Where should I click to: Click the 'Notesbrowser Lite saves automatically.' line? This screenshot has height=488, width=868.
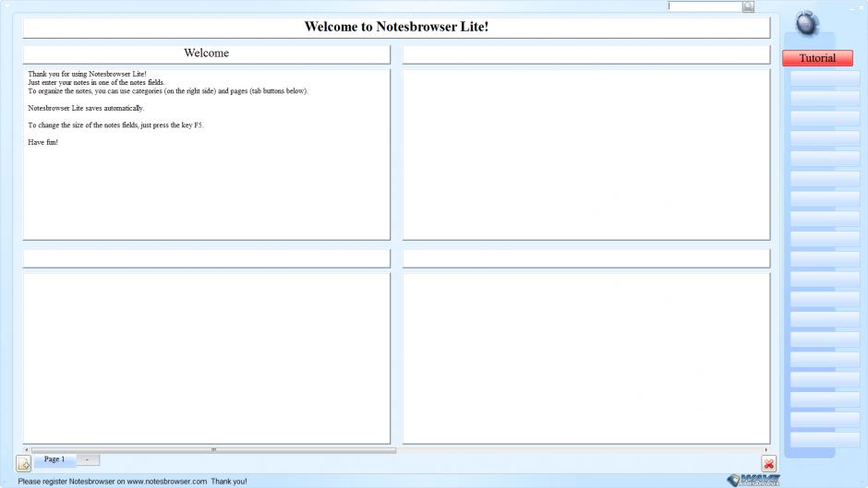click(86, 108)
